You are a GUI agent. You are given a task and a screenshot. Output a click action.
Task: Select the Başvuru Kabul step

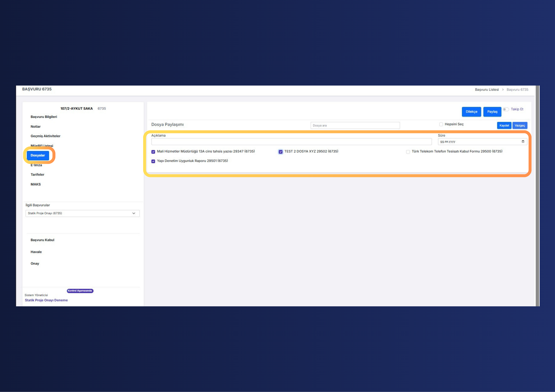42,240
